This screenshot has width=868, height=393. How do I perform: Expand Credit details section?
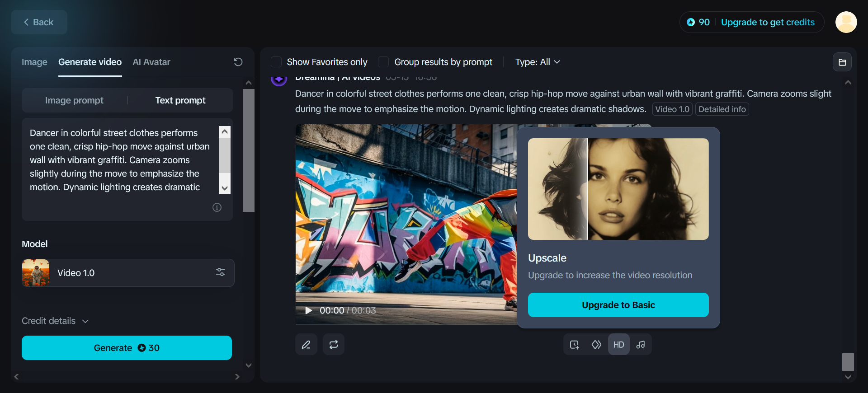pos(55,321)
